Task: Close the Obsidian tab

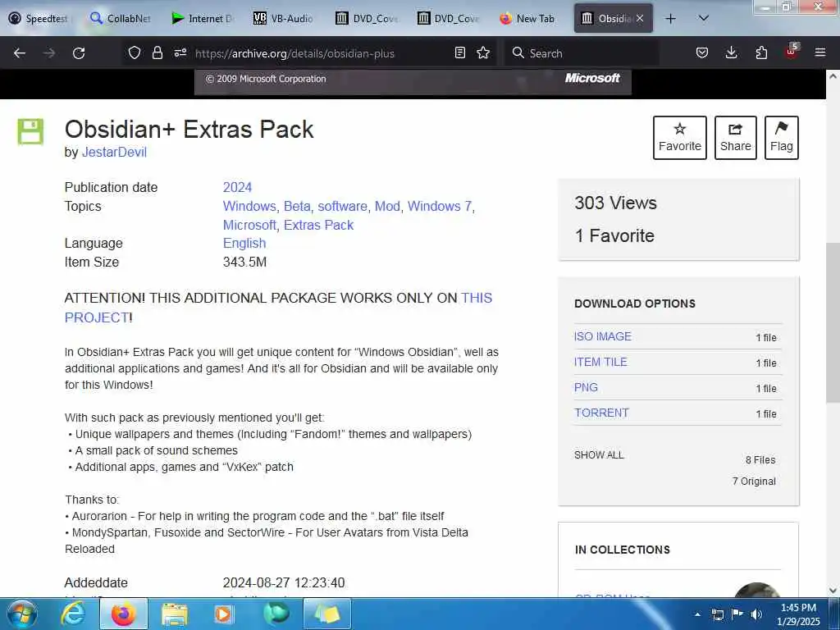Action: point(640,18)
